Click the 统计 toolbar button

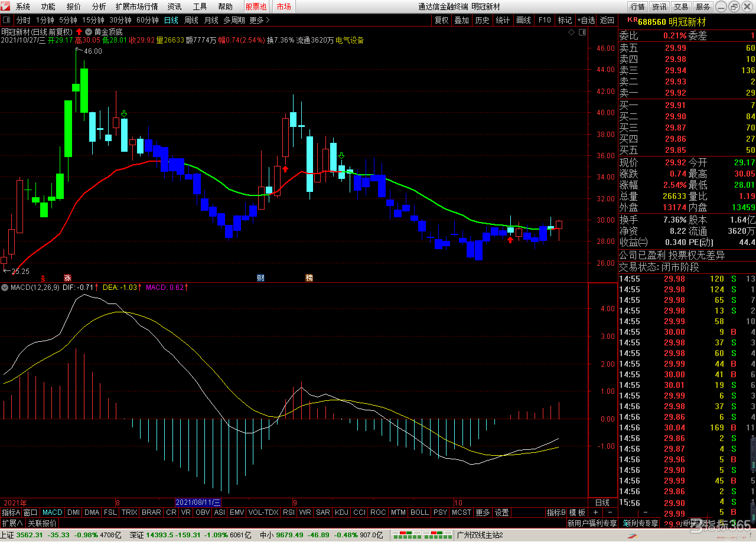tap(503, 19)
